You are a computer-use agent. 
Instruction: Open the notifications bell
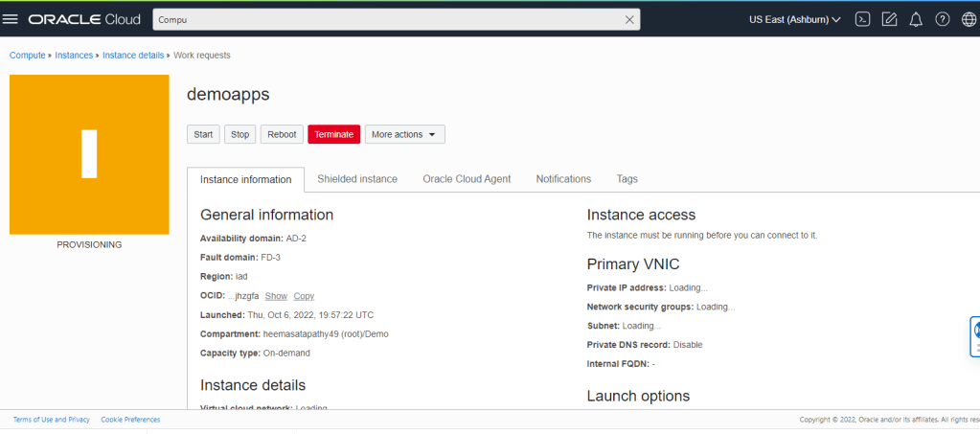click(x=916, y=19)
